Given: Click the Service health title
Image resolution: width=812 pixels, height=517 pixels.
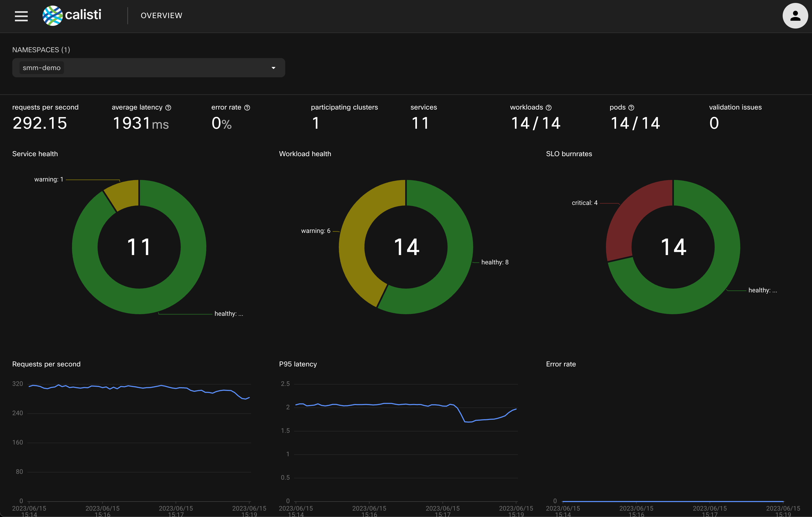Looking at the screenshot, I should click(35, 154).
